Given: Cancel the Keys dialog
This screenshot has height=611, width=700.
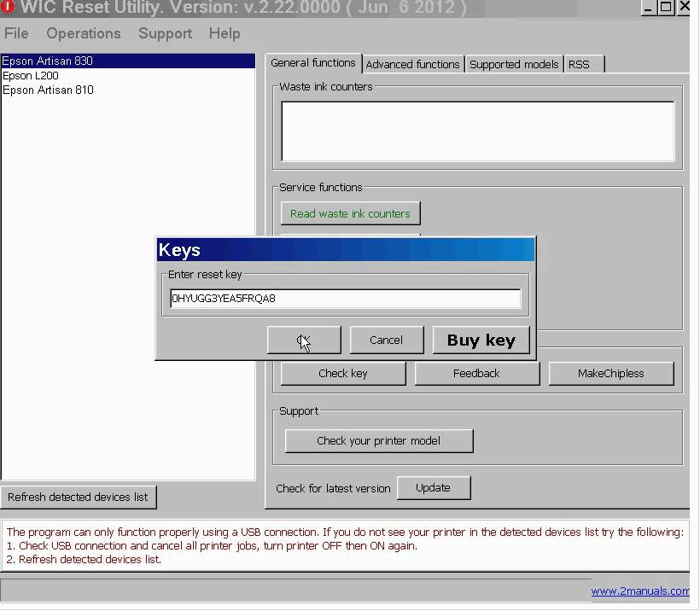Looking at the screenshot, I should [x=386, y=339].
